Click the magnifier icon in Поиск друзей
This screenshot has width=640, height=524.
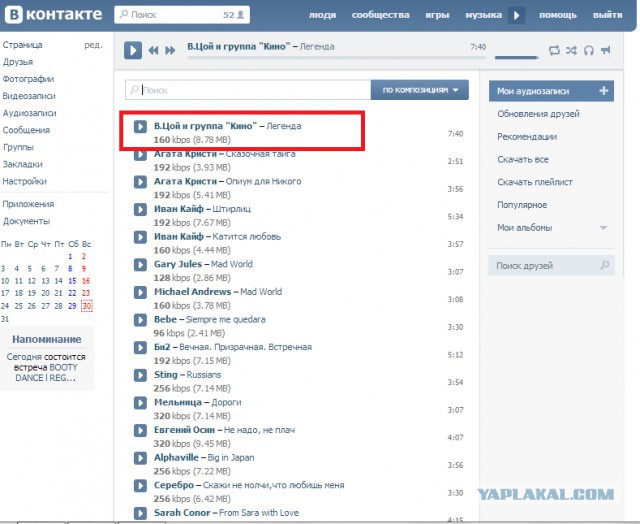[604, 265]
